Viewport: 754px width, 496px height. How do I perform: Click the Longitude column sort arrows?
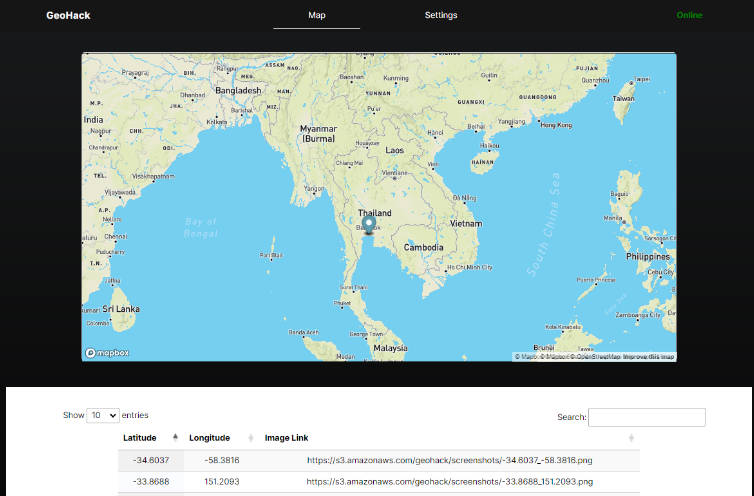point(250,438)
